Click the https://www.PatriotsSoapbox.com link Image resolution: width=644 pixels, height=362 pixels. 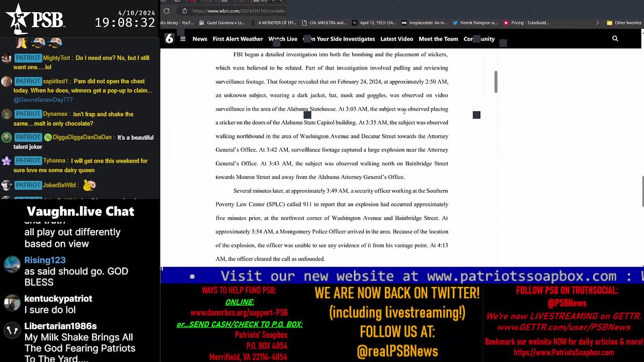(563, 352)
